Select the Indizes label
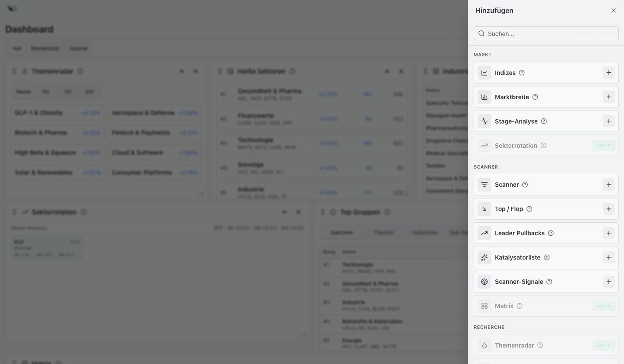 tap(505, 73)
